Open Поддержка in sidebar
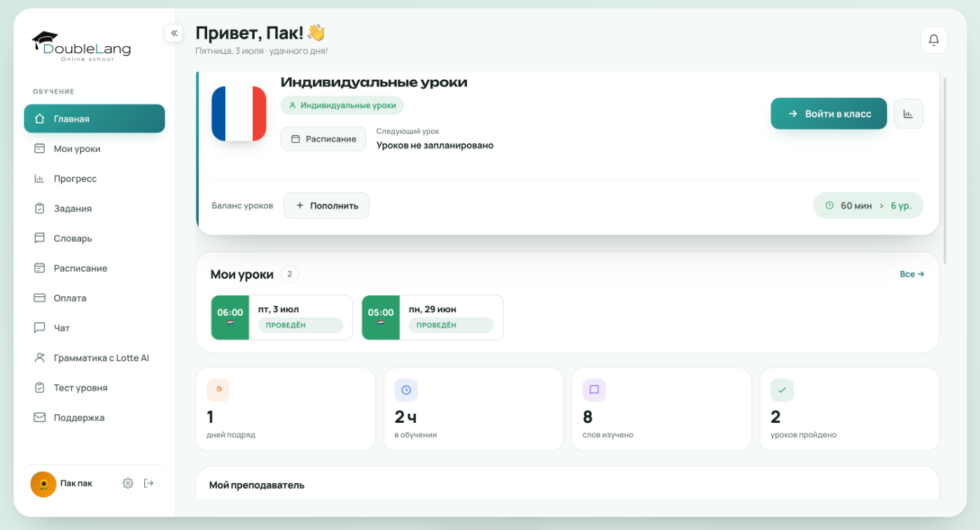This screenshot has width=980, height=530. point(94,417)
